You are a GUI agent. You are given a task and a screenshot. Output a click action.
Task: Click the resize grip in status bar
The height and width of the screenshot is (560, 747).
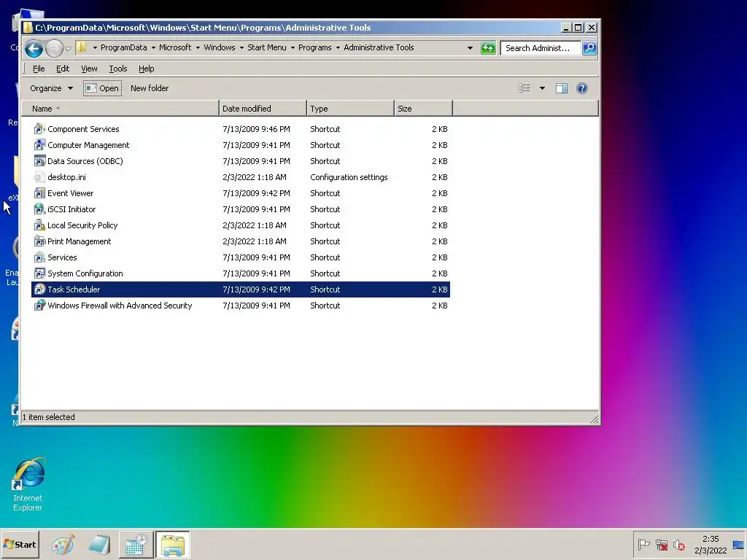tap(594, 419)
